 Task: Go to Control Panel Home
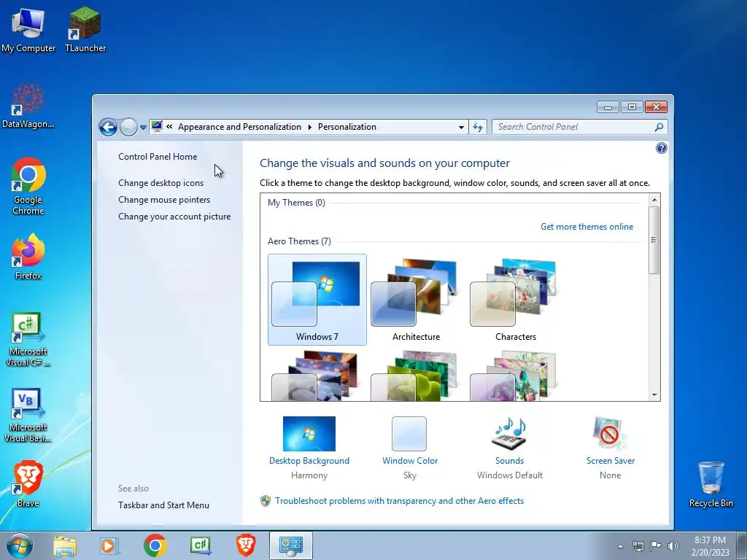click(x=158, y=157)
